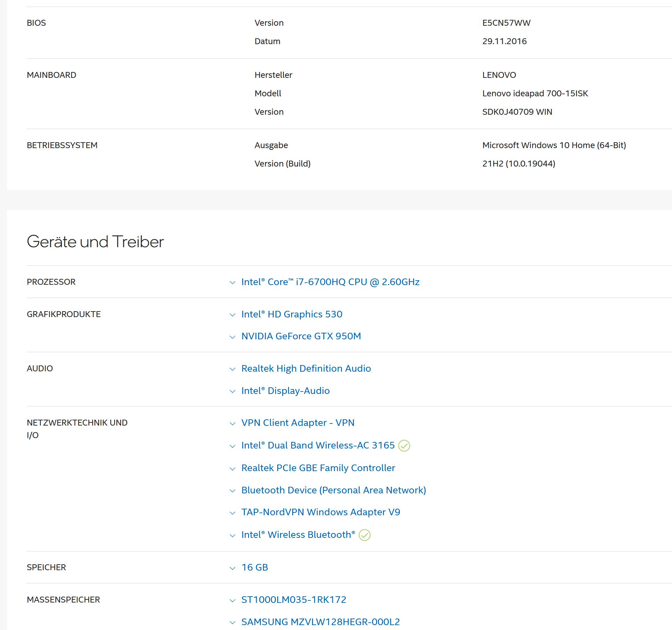The width and height of the screenshot is (672, 630).
Task: Open SAMSUNG MZVLW128HEGR-000L2 storage entry
Action: [x=320, y=622]
